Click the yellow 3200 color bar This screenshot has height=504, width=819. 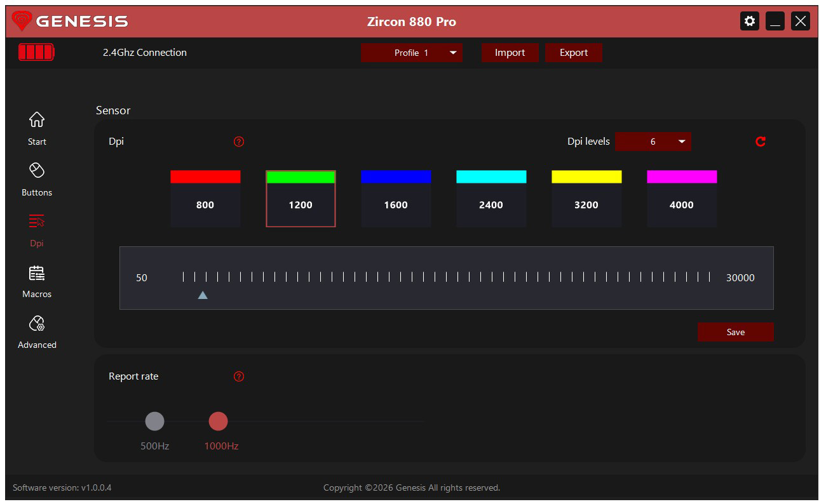586,176
